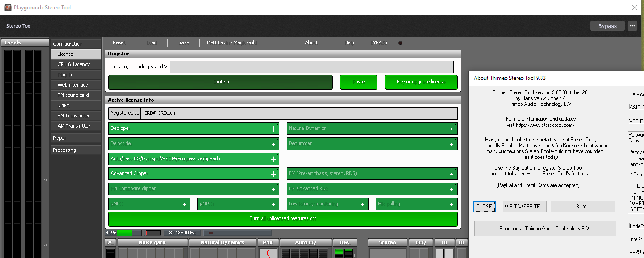Open the three-dots menu next to Bypass

click(632, 26)
